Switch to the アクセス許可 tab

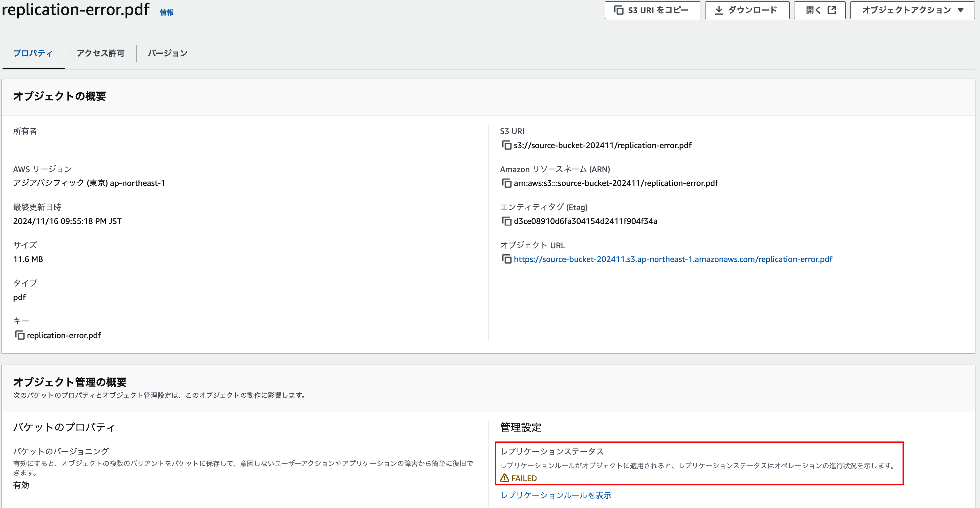(100, 53)
